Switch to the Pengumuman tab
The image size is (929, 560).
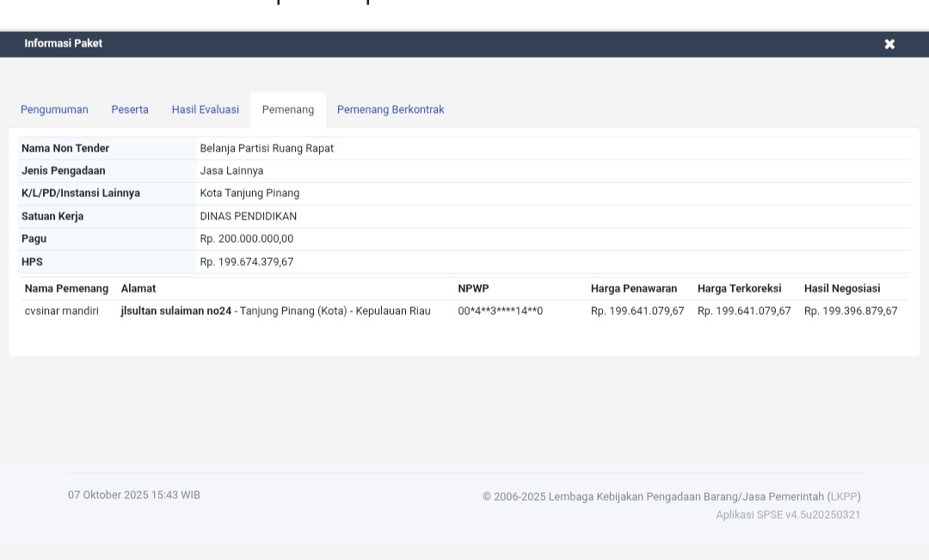pyautogui.click(x=54, y=110)
